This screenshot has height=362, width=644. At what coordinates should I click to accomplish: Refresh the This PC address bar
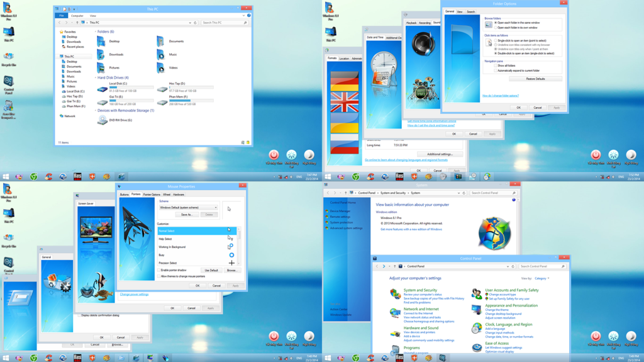pos(195,23)
